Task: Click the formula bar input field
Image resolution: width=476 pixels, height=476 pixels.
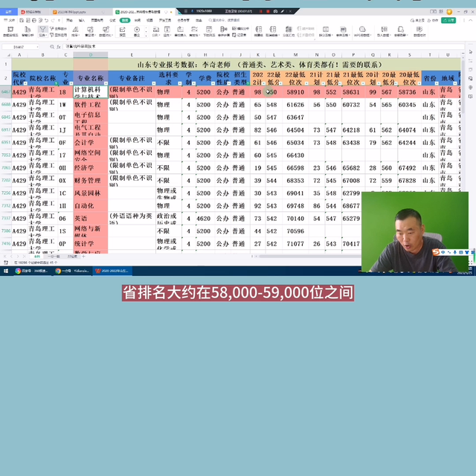Action: [263, 47]
